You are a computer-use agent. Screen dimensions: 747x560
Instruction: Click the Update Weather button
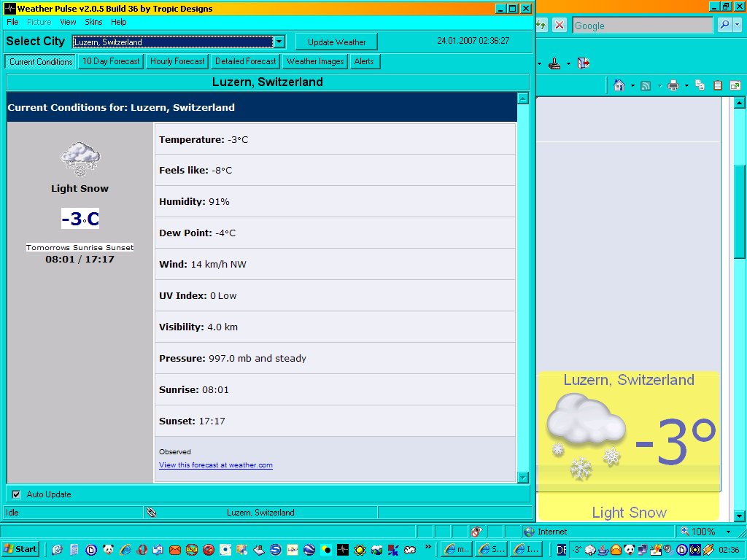(336, 42)
